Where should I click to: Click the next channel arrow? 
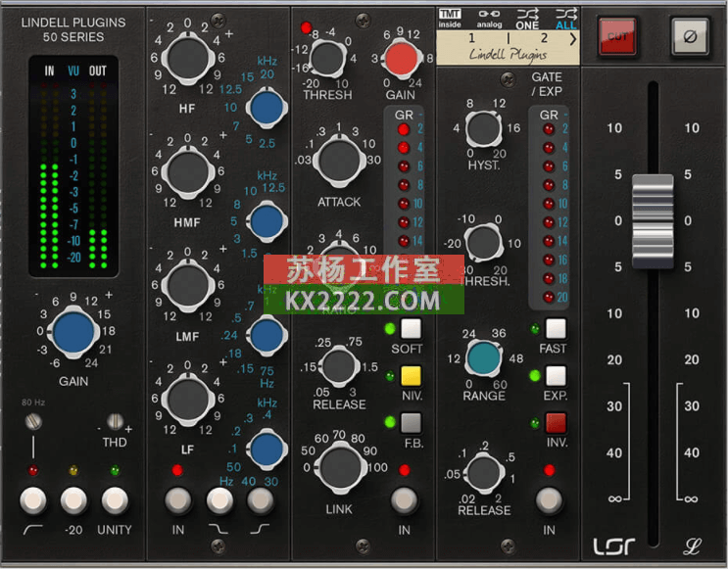click(x=573, y=39)
